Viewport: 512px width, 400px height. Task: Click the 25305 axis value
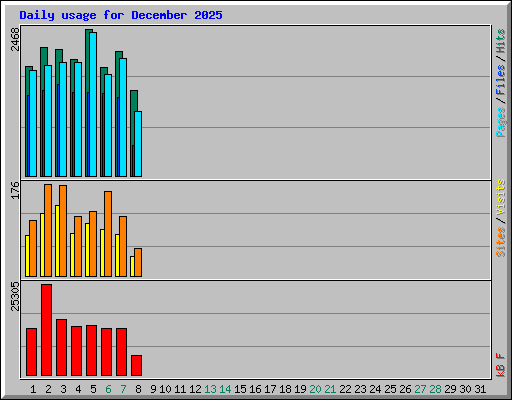pos(15,296)
